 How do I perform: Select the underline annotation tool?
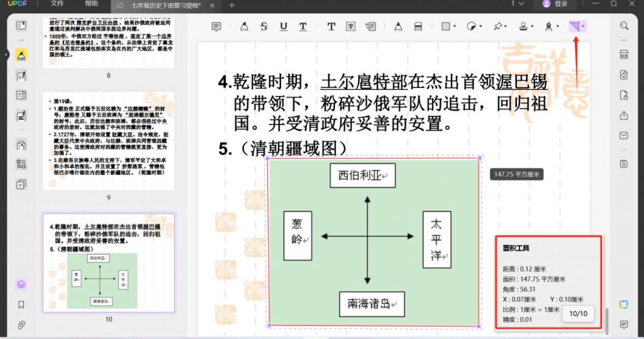click(x=284, y=26)
